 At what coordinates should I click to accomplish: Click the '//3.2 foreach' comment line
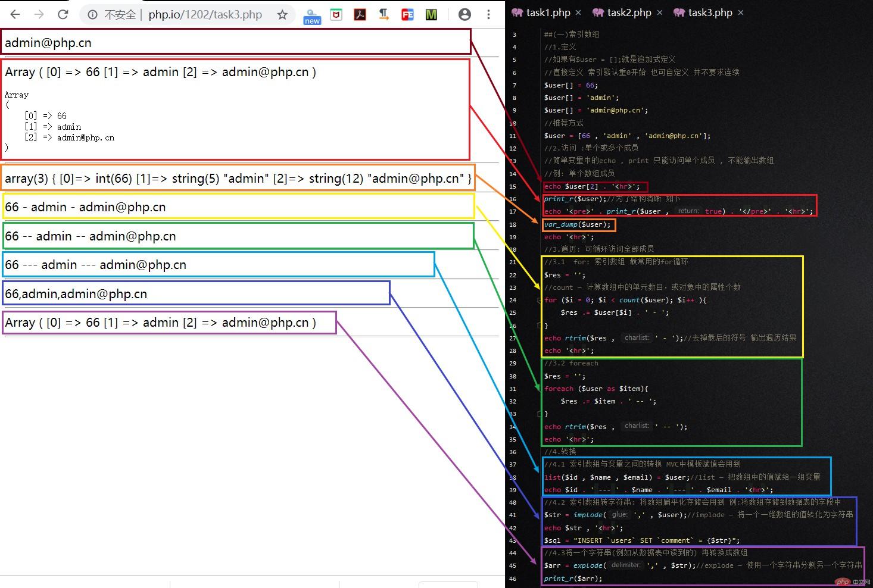point(571,363)
